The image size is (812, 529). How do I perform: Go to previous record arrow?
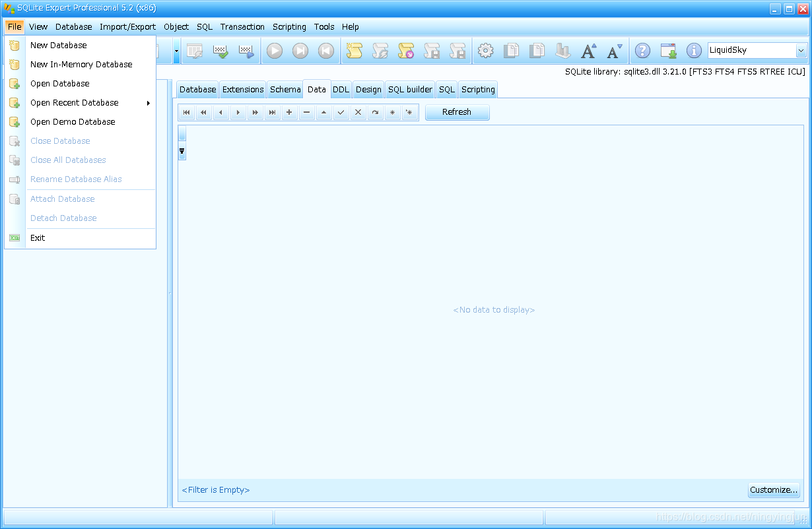tap(221, 113)
